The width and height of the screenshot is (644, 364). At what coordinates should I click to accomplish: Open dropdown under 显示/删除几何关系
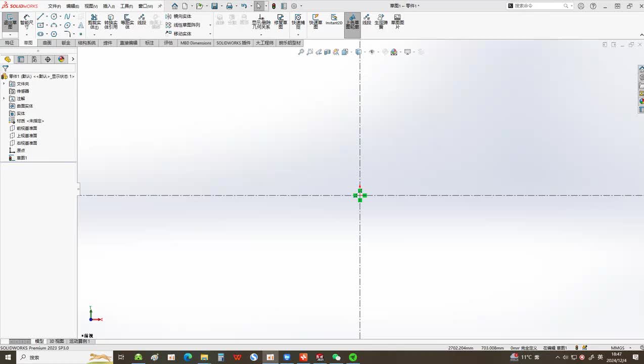click(261, 35)
